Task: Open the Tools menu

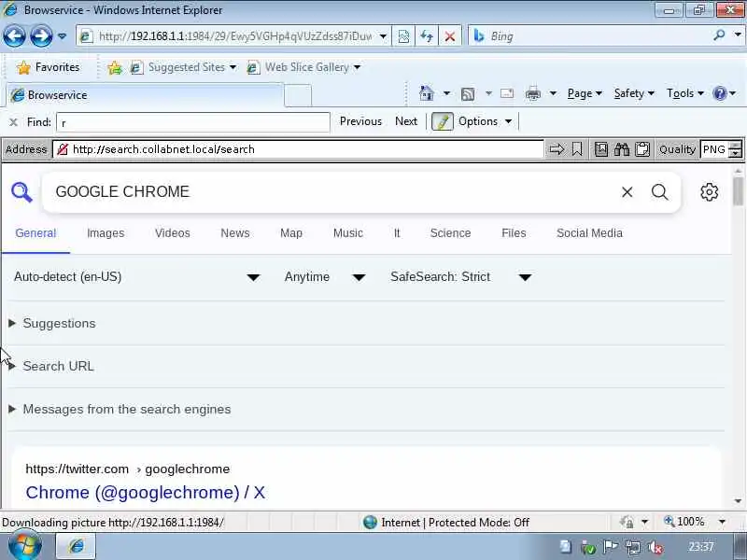Action: pos(685,94)
